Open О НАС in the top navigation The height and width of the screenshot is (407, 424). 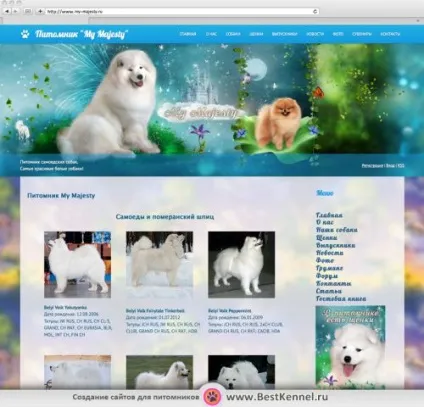211,34
